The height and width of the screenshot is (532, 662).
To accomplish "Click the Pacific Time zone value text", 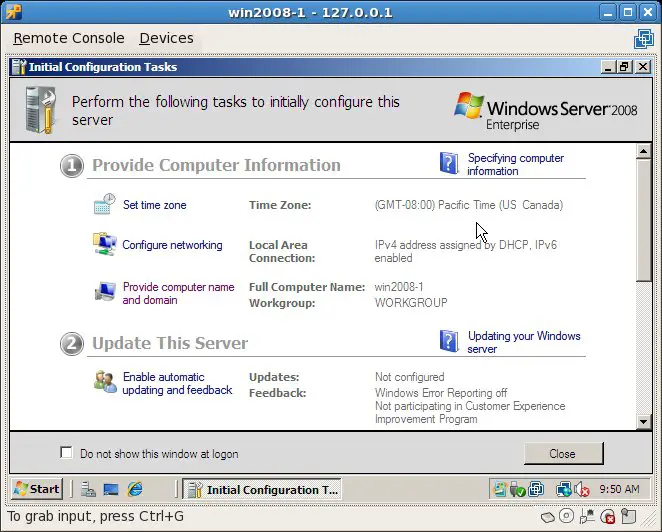I will (x=469, y=205).
